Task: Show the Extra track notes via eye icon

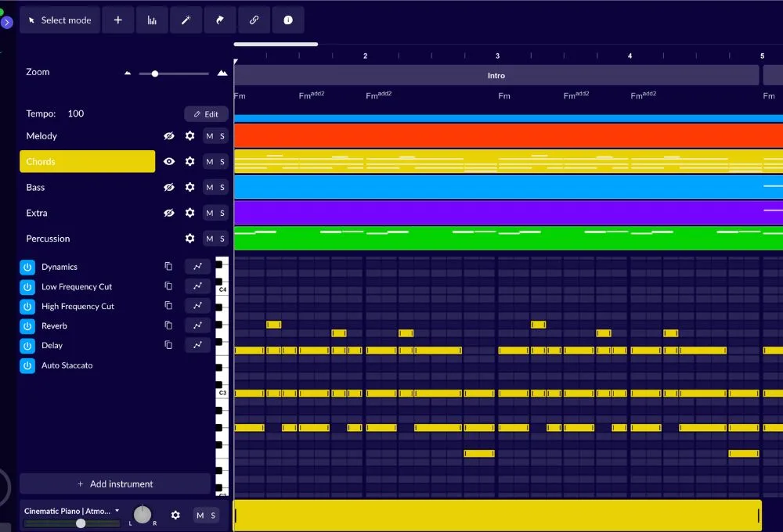Action: coord(169,213)
